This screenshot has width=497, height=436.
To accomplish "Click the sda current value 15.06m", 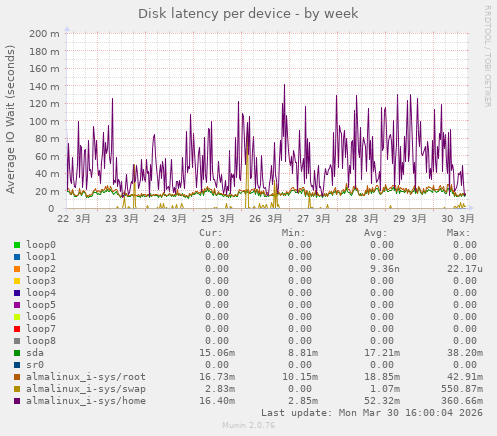I will click(x=217, y=353).
